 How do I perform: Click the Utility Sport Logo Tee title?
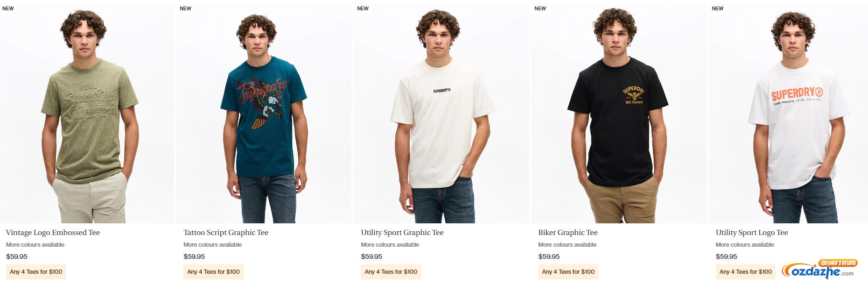coord(752,233)
